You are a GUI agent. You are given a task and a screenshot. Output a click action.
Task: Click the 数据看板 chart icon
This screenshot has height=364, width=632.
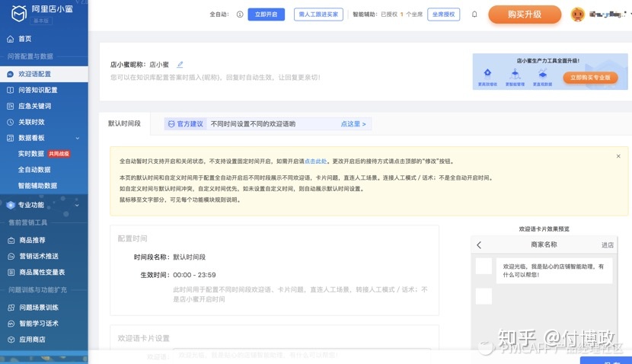[11, 138]
